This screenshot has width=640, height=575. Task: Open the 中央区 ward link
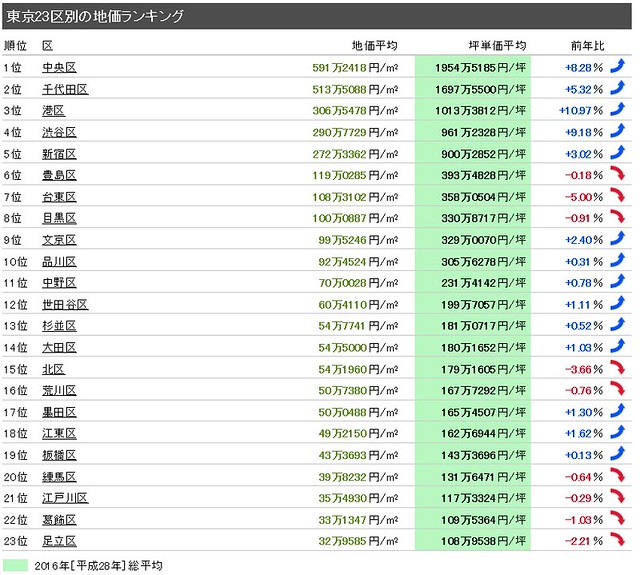click(x=60, y=68)
